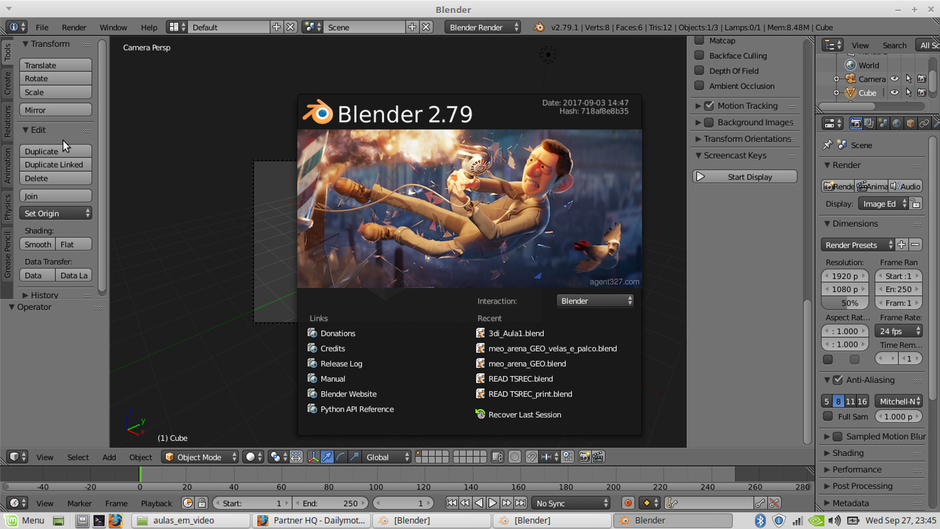Open the Object properties cube icon
The width and height of the screenshot is (940, 529).
tap(911, 124)
